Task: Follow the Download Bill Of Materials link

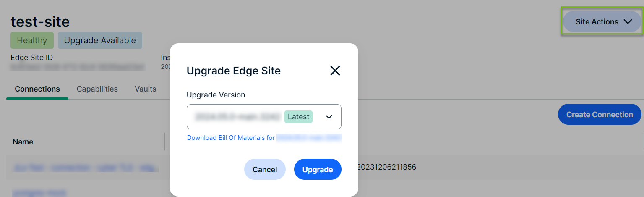Action: (x=231, y=138)
